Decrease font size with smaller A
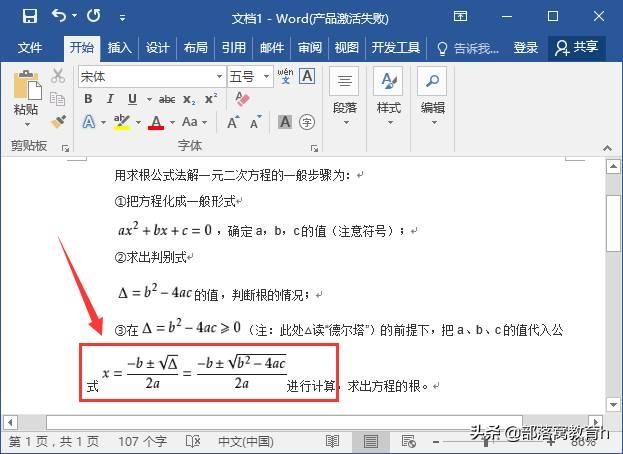 coord(256,122)
